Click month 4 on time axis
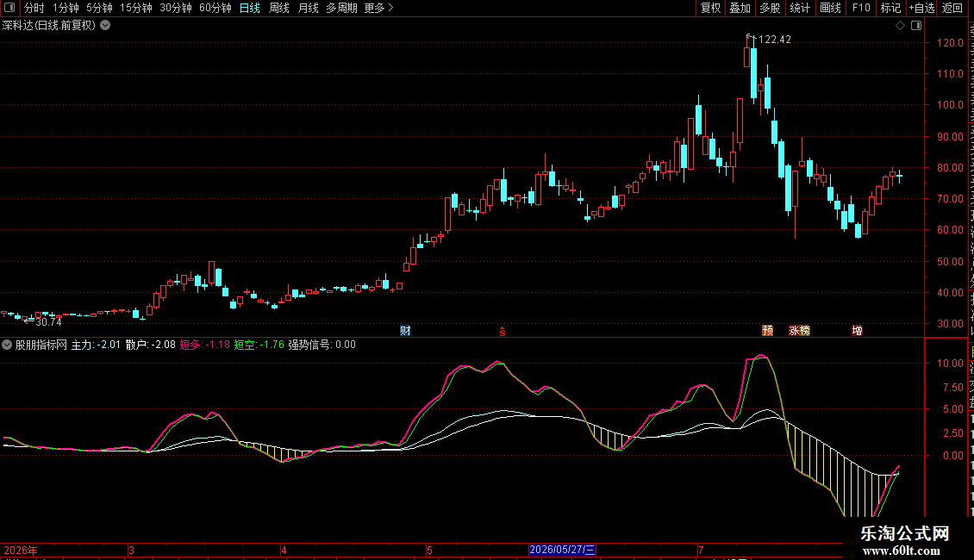The width and height of the screenshot is (974, 560). tap(284, 550)
